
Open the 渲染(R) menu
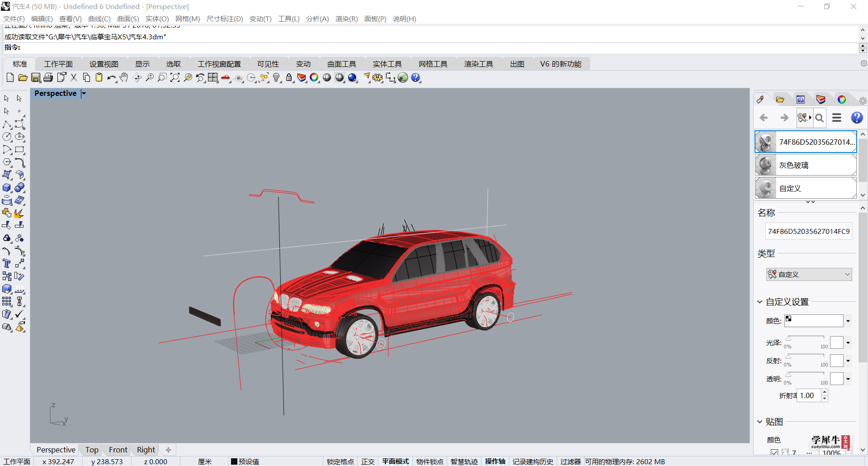pyautogui.click(x=346, y=19)
